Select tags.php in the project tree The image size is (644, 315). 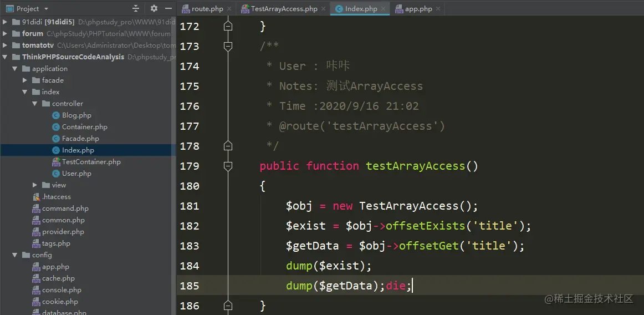(56, 243)
